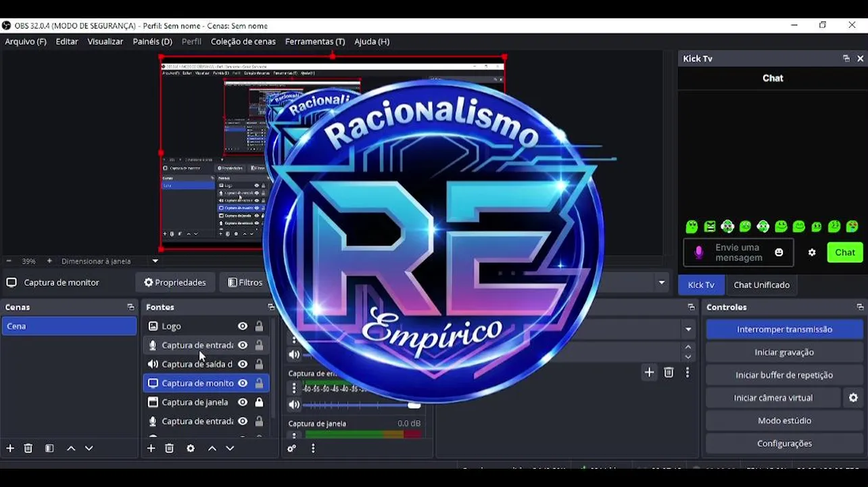Switch to the Chat Unificado tab
868x487 pixels.
(762, 285)
